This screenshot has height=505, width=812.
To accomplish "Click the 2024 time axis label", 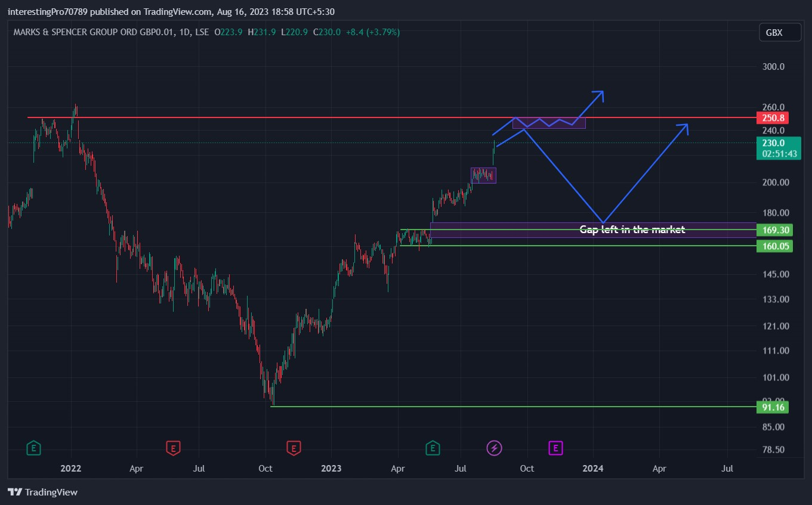I will coord(593,469).
